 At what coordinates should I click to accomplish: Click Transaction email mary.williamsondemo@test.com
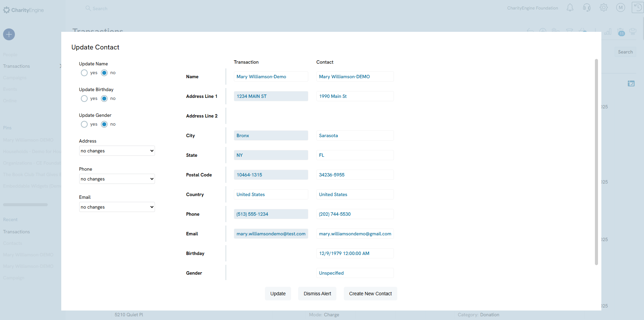271,234
